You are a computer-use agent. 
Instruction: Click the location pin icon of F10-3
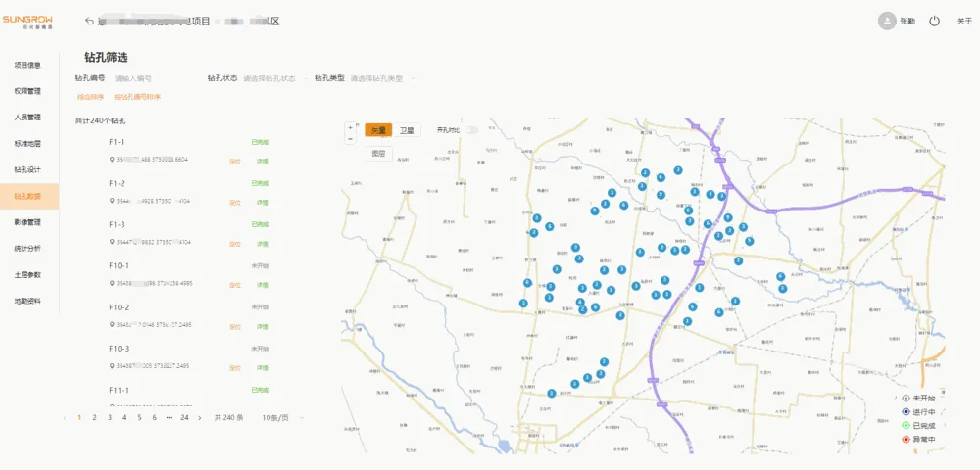click(112, 366)
